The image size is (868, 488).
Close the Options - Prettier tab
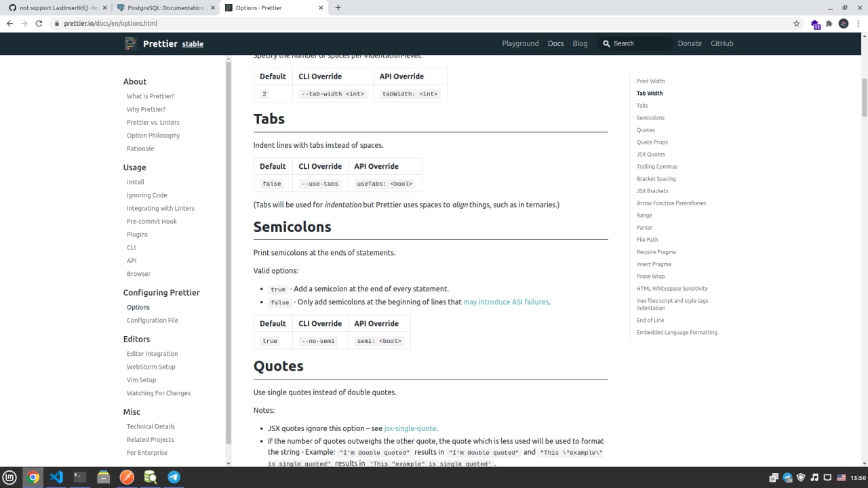tap(321, 7)
